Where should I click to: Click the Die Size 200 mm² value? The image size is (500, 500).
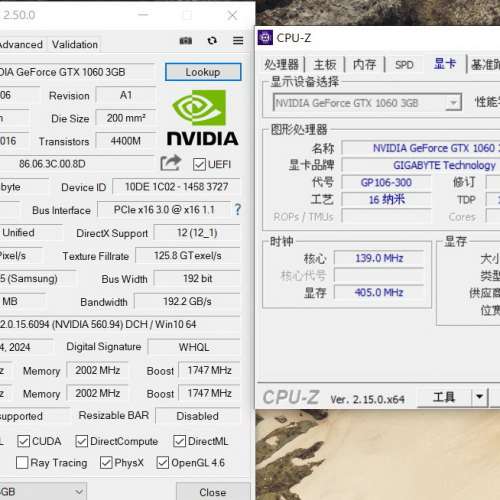pos(126,118)
